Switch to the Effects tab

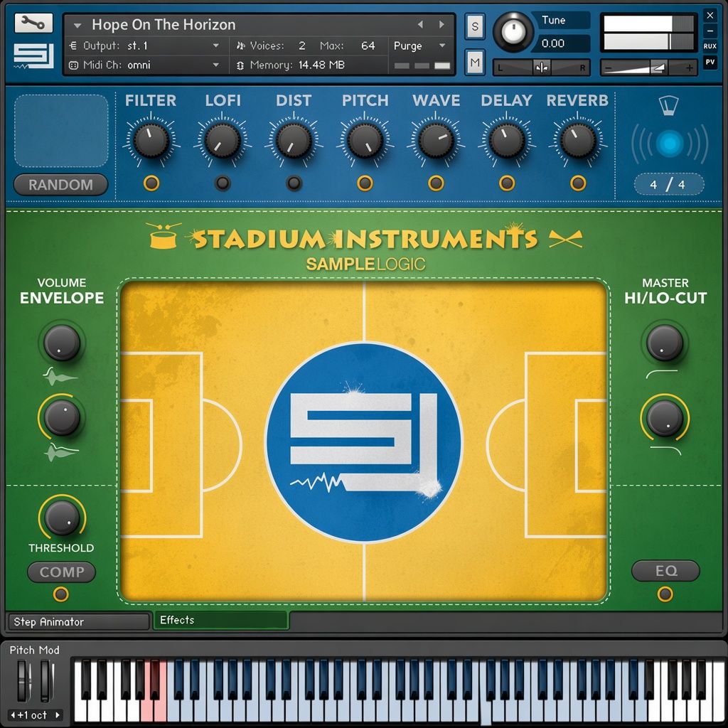[221, 620]
